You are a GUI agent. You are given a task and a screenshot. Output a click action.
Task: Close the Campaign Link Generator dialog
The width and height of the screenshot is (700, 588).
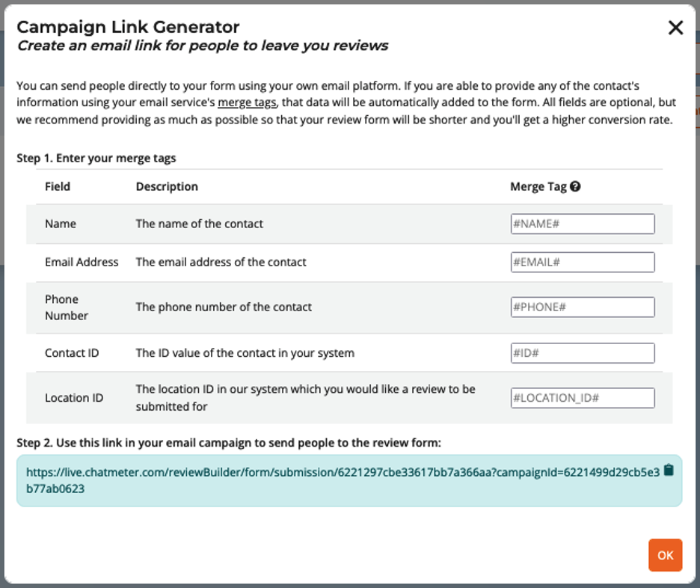pos(675,27)
